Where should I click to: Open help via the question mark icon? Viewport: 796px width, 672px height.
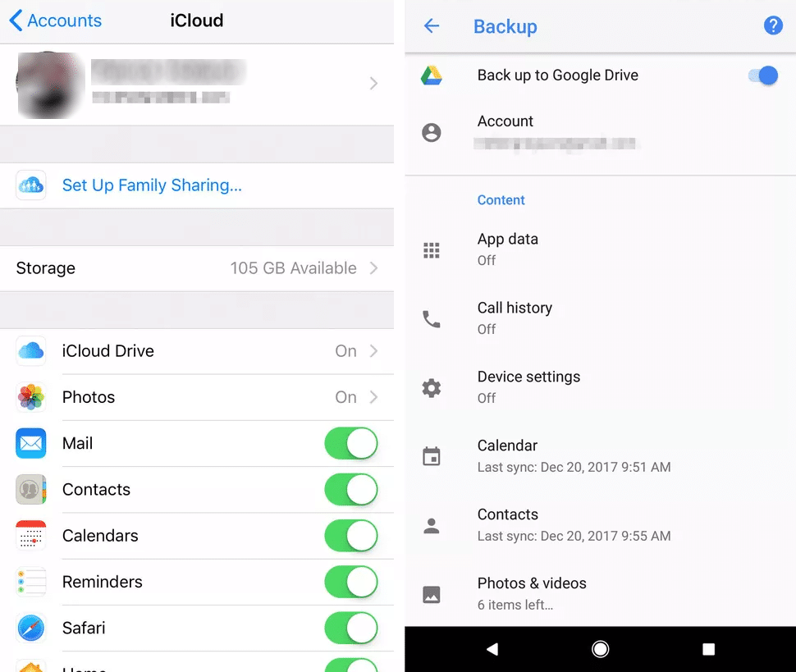[772, 26]
